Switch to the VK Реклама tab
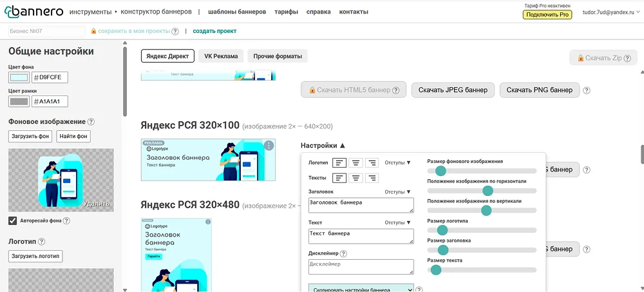644x292 pixels. click(221, 56)
